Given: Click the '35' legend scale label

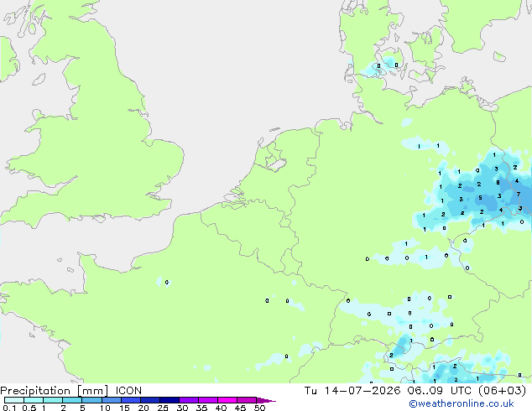Looking at the screenshot, I should click(x=201, y=408).
